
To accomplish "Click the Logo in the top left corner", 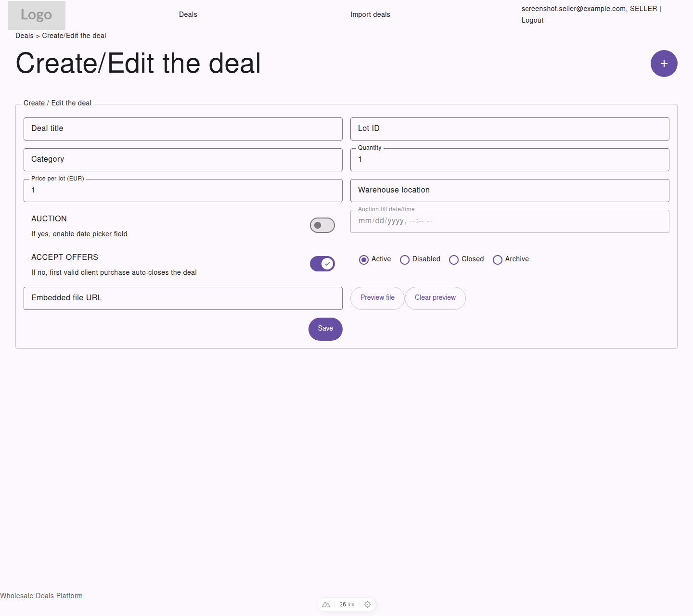I will [36, 15].
